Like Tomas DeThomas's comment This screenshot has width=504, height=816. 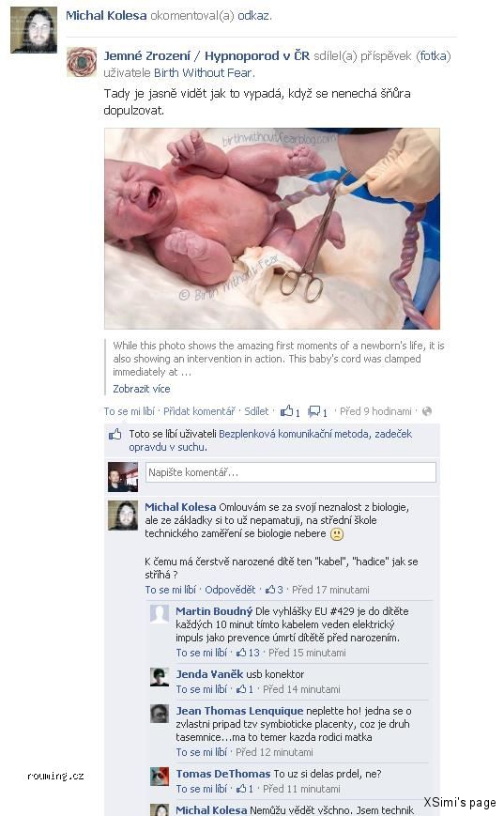click(201, 789)
